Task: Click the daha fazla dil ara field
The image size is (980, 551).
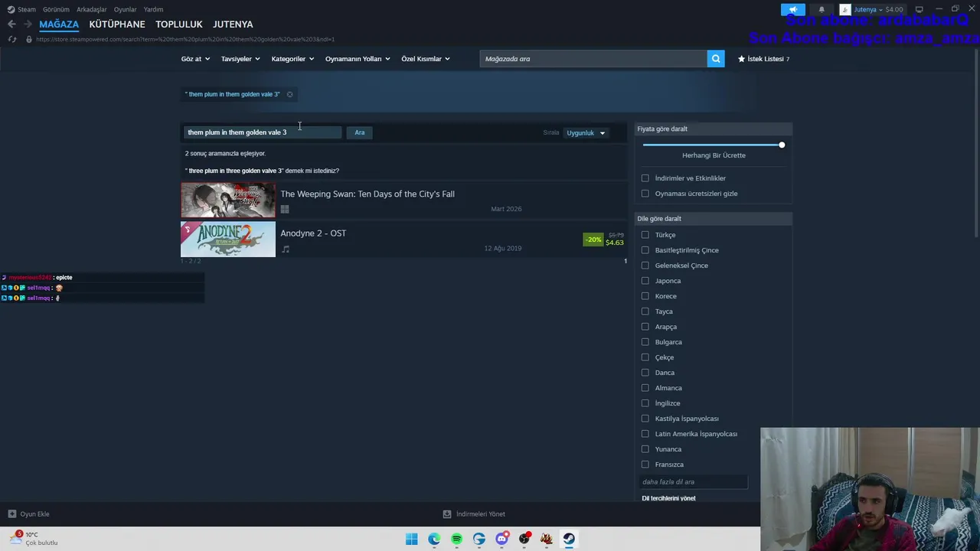Action: tap(694, 482)
